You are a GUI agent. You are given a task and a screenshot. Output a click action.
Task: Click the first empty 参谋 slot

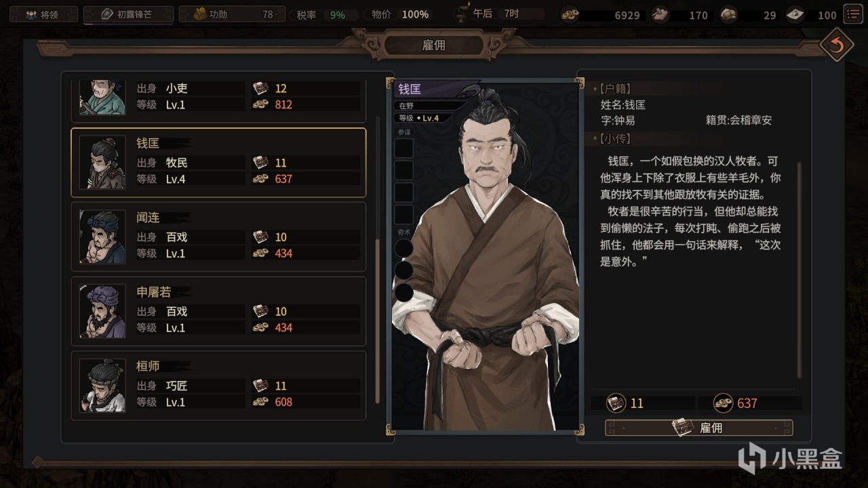click(x=404, y=148)
